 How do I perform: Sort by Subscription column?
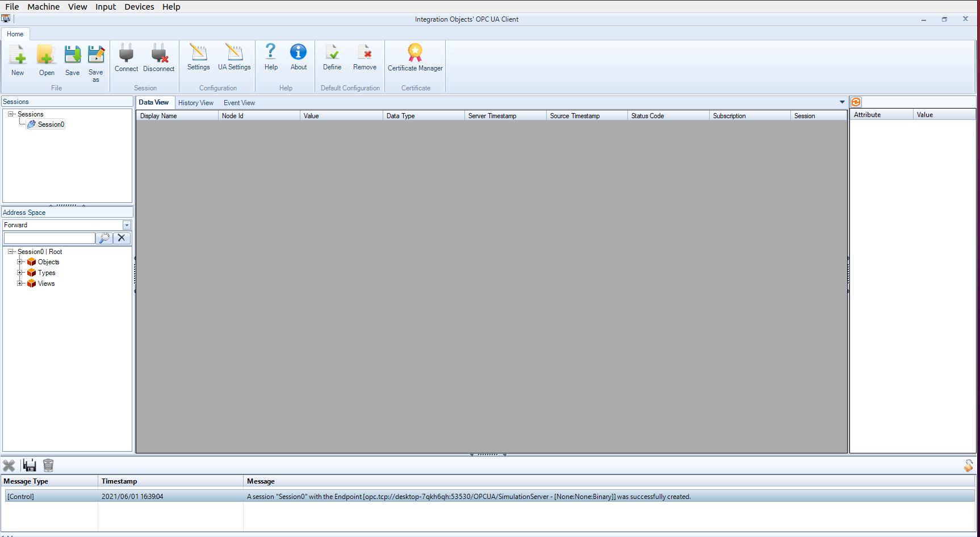750,116
